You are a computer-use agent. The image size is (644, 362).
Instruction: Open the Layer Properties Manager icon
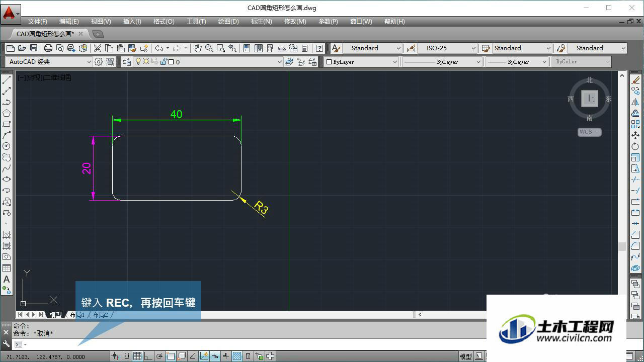point(126,62)
